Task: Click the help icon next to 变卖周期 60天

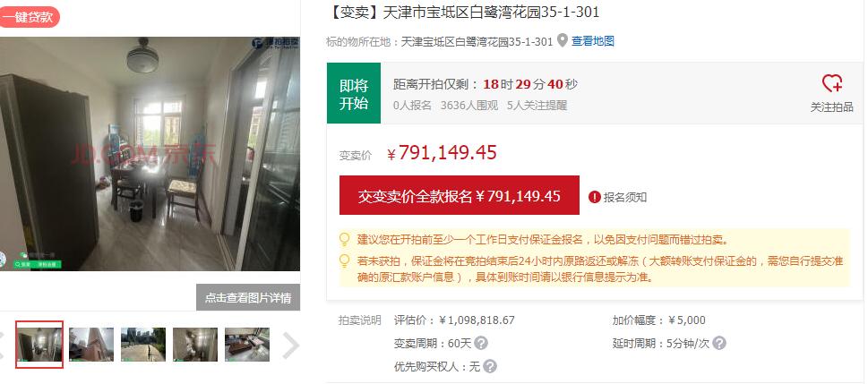Action: pos(481,343)
